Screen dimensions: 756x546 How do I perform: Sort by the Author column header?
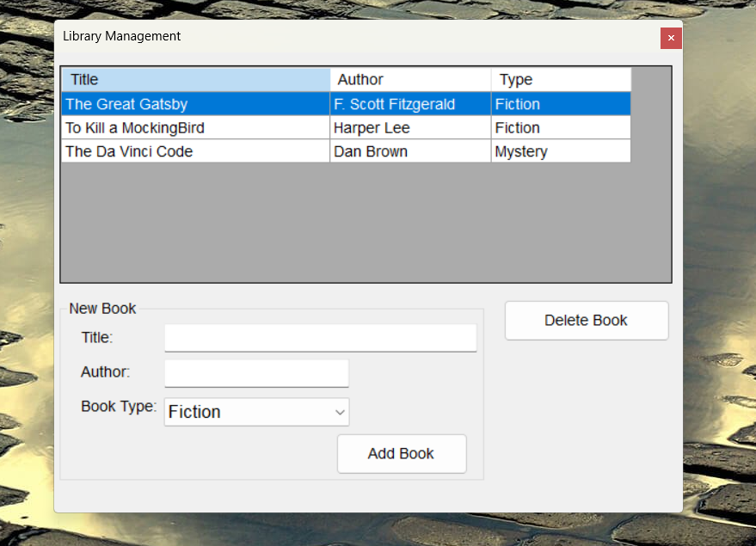pyautogui.click(x=410, y=80)
